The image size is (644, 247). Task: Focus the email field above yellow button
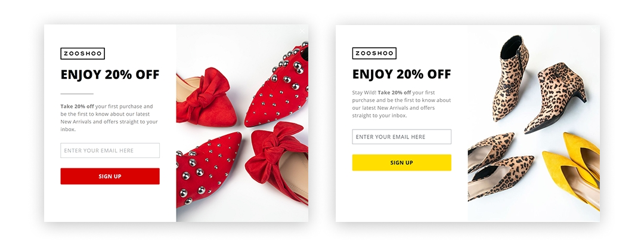pyautogui.click(x=401, y=137)
